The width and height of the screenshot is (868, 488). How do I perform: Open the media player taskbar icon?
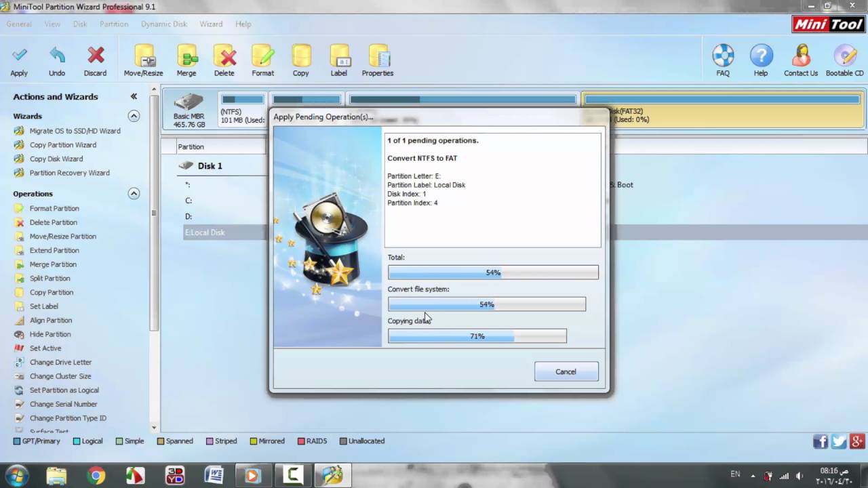252,476
